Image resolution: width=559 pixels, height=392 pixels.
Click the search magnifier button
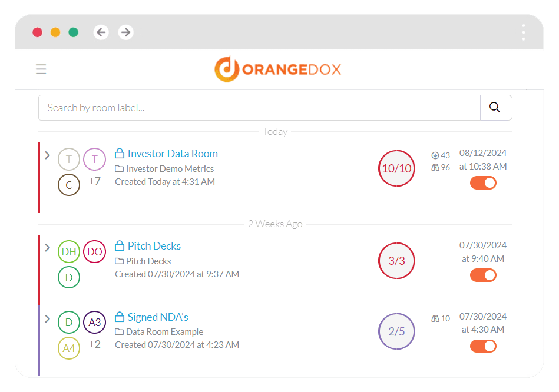(x=495, y=108)
